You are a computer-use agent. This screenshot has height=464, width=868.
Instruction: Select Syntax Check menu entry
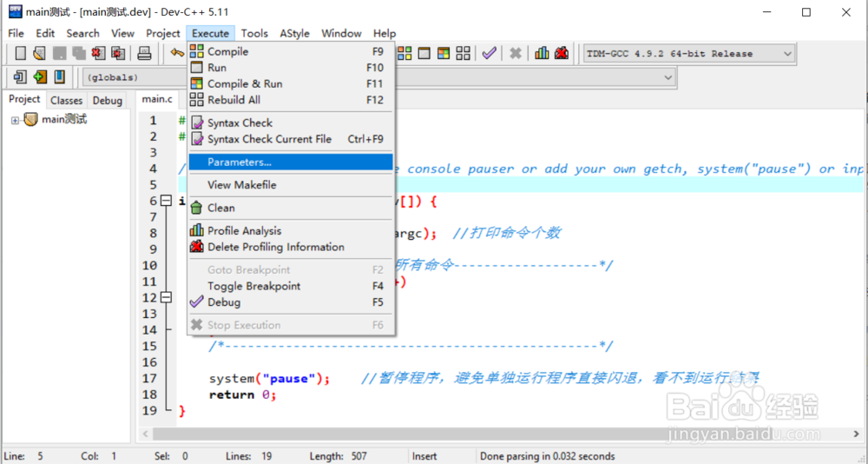[291, 123]
